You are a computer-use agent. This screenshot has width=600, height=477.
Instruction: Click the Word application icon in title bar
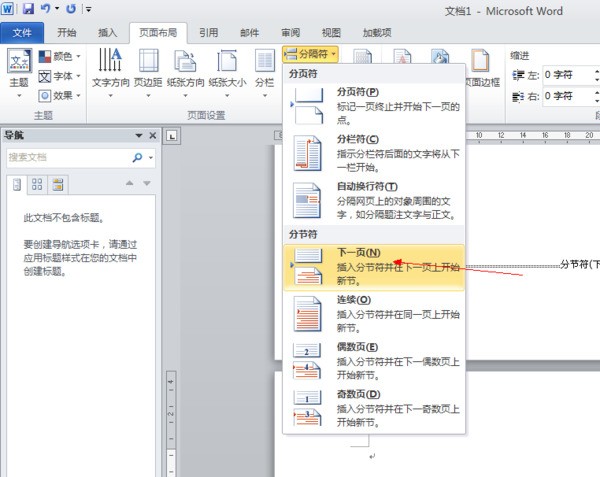[7, 8]
